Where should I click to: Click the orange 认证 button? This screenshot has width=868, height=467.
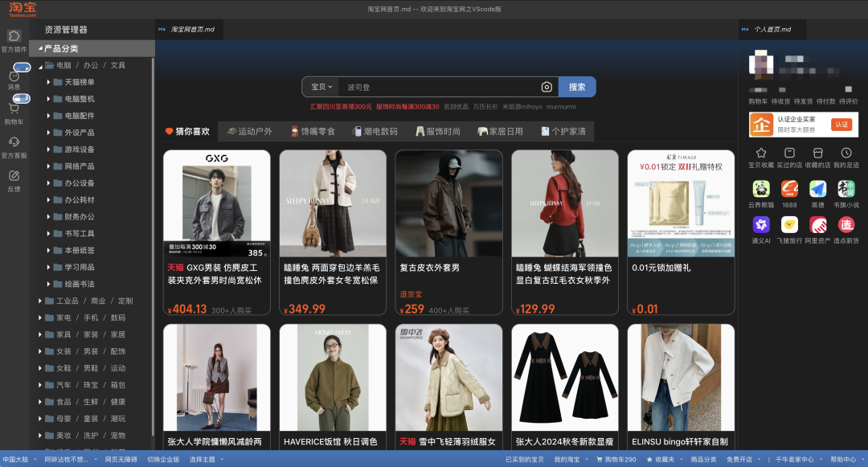pyautogui.click(x=841, y=125)
